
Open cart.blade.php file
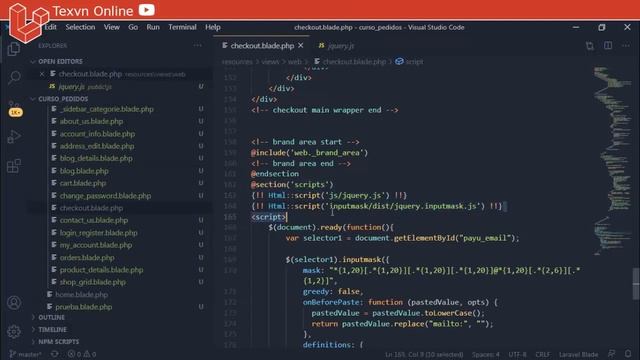pyautogui.click(x=82, y=183)
